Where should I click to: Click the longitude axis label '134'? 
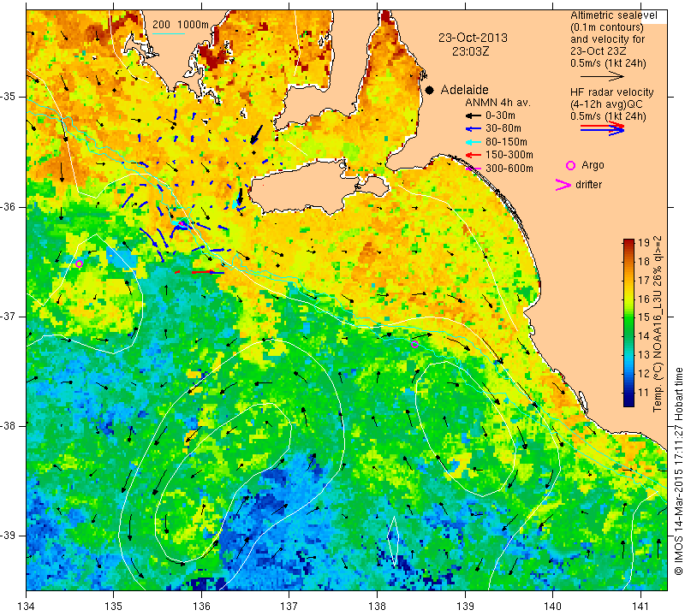click(27, 607)
